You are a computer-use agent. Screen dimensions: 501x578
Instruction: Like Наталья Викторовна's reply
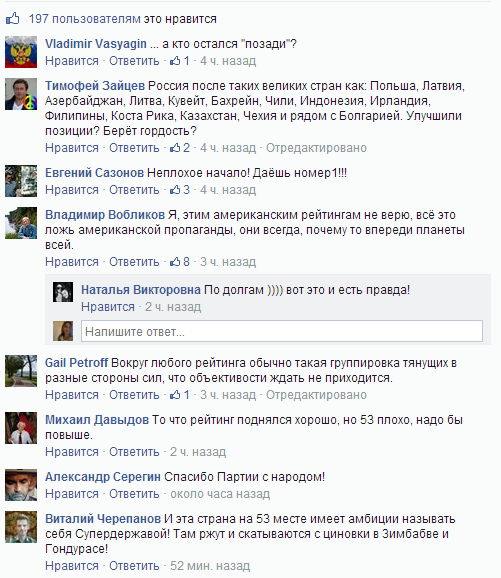click(x=108, y=307)
